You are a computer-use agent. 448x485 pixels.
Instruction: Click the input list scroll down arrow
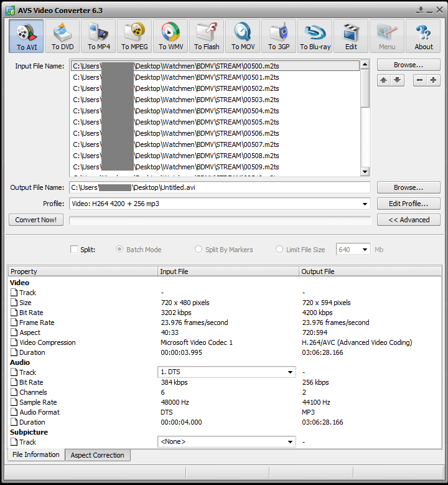(365, 172)
